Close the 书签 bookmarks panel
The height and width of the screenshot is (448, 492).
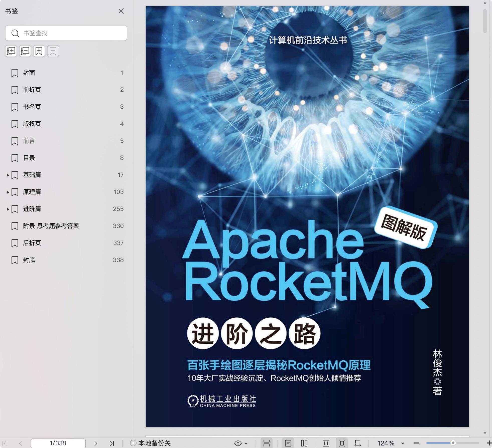point(121,11)
